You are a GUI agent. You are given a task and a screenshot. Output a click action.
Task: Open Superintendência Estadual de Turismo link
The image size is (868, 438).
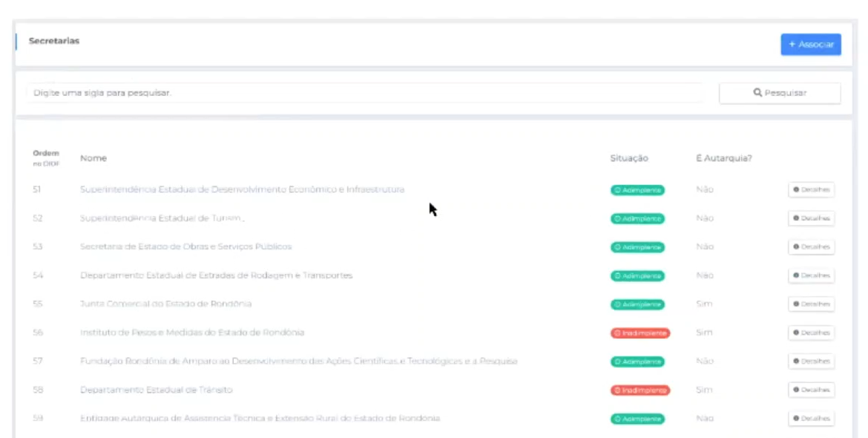162,218
